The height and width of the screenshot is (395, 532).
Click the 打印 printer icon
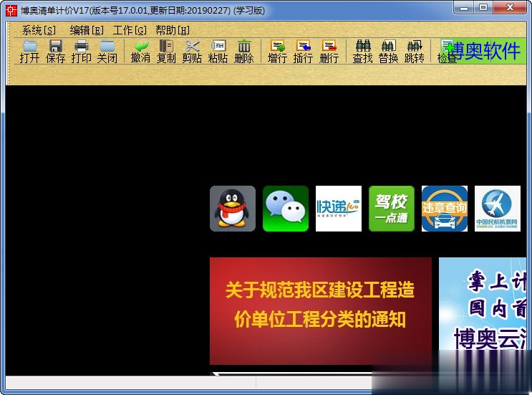[81, 52]
